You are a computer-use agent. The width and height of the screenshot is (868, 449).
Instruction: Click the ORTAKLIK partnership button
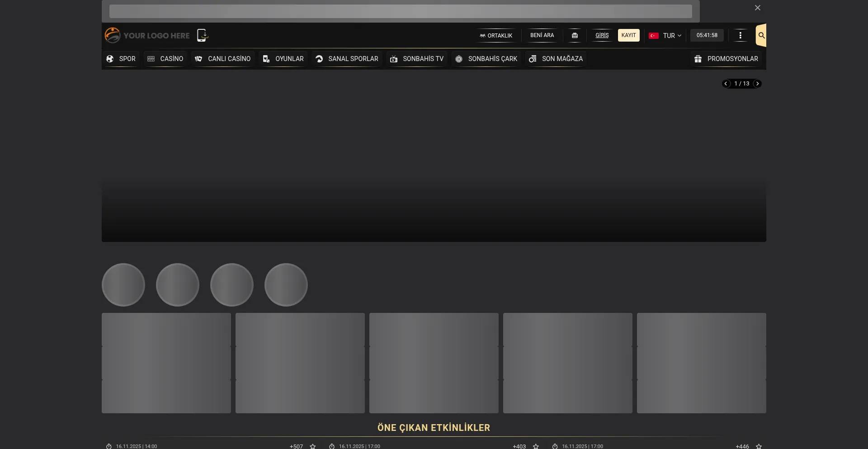point(496,35)
